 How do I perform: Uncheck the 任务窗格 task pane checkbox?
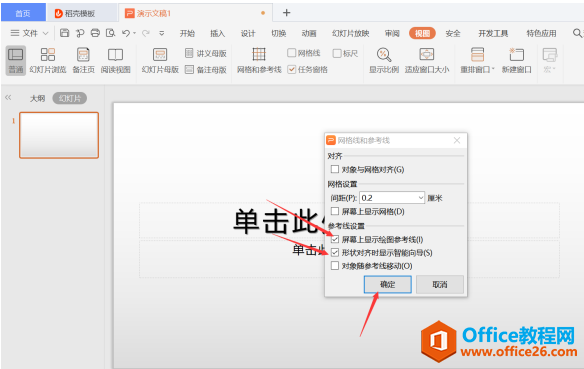[x=292, y=69]
